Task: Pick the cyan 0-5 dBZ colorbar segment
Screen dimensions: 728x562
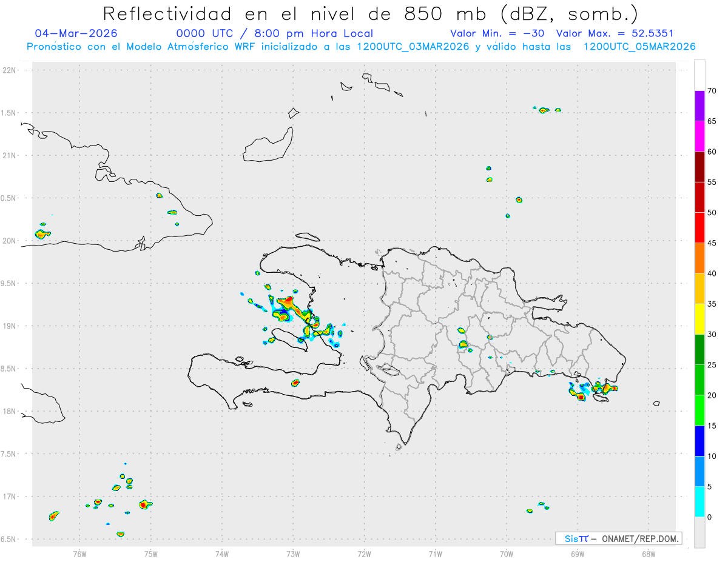Action: click(x=699, y=501)
